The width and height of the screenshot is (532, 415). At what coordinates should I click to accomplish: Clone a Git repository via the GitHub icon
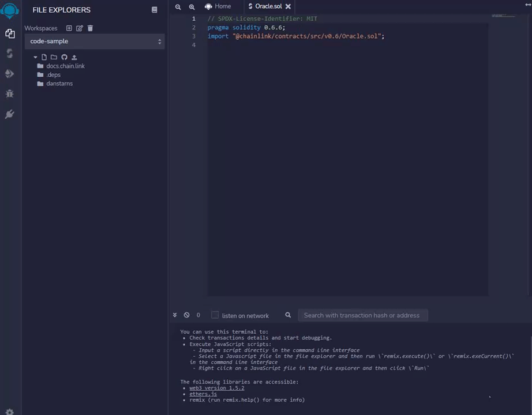coord(64,56)
